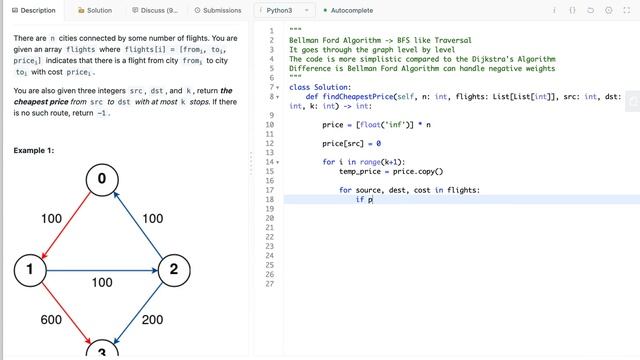Click 'temp_price = price.copy()' code line

tap(391, 171)
